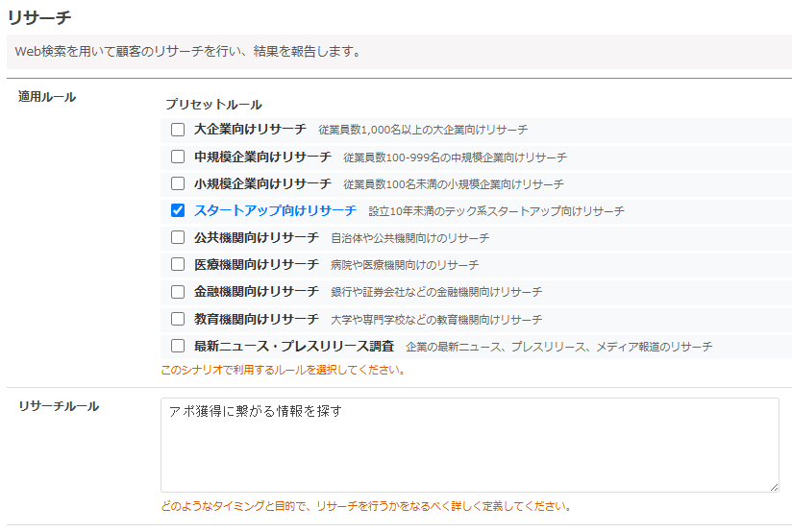Enable the 教育機関向けリサーチ checkbox

pos(178,319)
